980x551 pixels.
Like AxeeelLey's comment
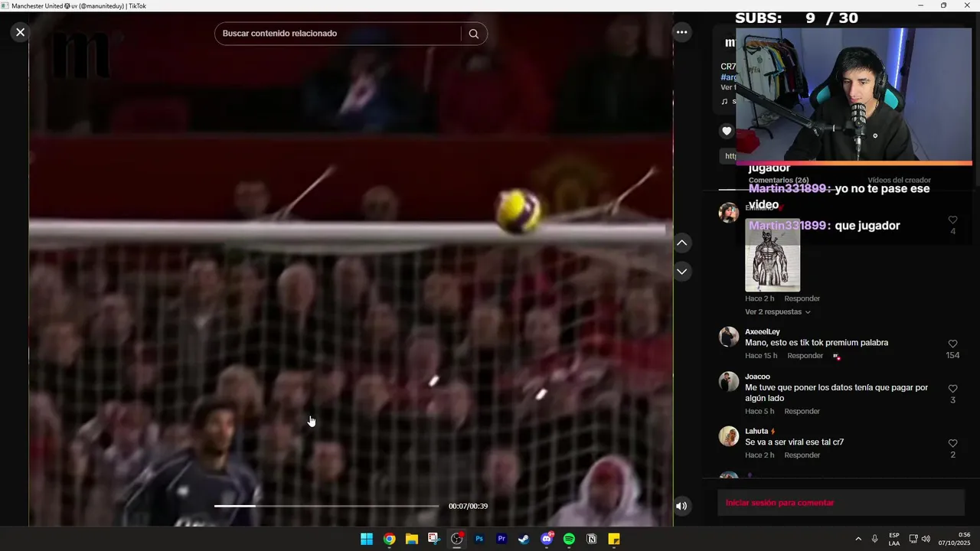[952, 344]
